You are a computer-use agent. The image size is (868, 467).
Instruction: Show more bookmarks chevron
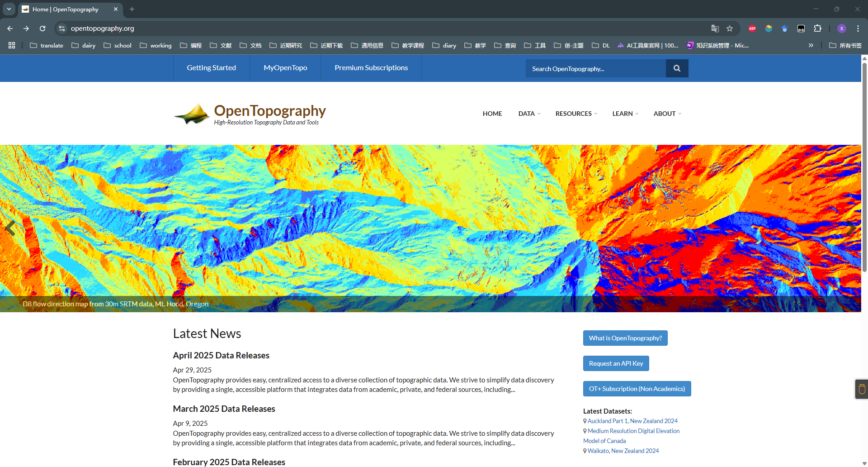(x=811, y=45)
